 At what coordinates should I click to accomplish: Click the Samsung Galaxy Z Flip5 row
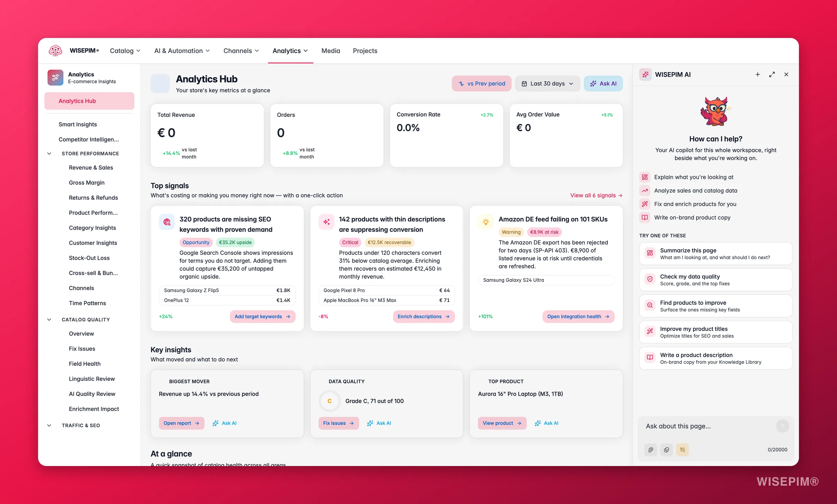click(x=227, y=291)
